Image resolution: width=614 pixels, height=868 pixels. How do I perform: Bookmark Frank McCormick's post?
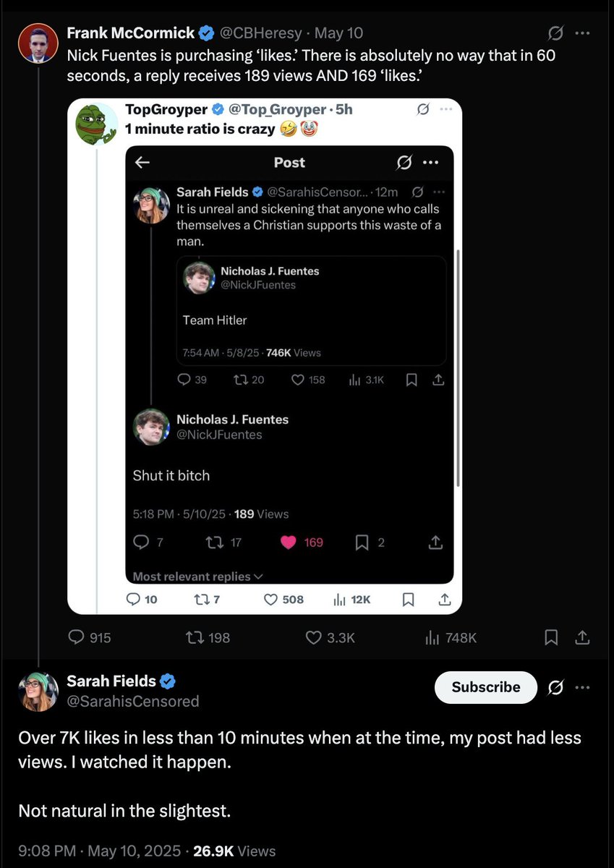[x=551, y=637]
